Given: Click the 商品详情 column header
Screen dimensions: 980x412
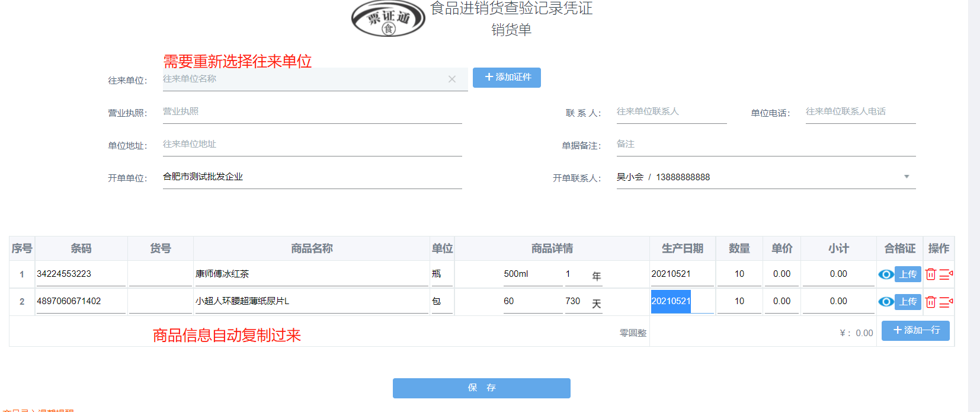Looking at the screenshot, I should tap(552, 248).
